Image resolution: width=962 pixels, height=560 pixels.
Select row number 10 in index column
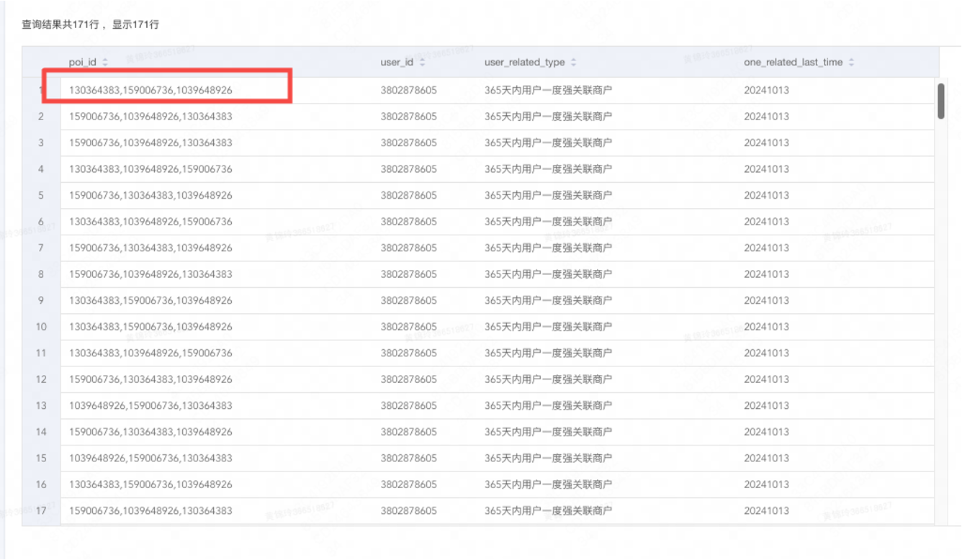click(x=41, y=327)
